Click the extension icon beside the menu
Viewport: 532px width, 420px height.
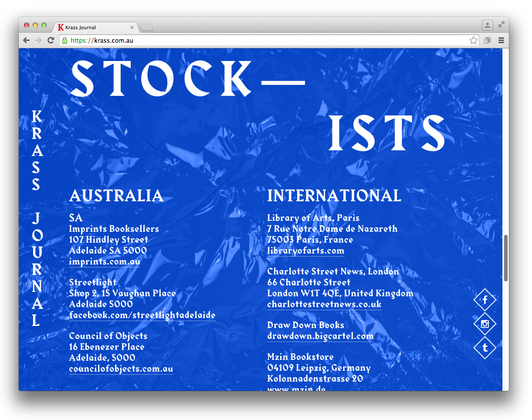click(488, 41)
